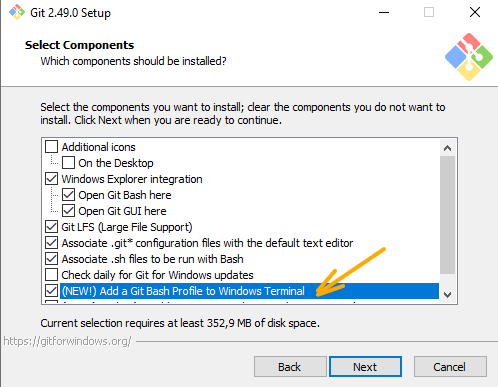
Task: Click the component list scroll up arrow
Action: pos(447,148)
